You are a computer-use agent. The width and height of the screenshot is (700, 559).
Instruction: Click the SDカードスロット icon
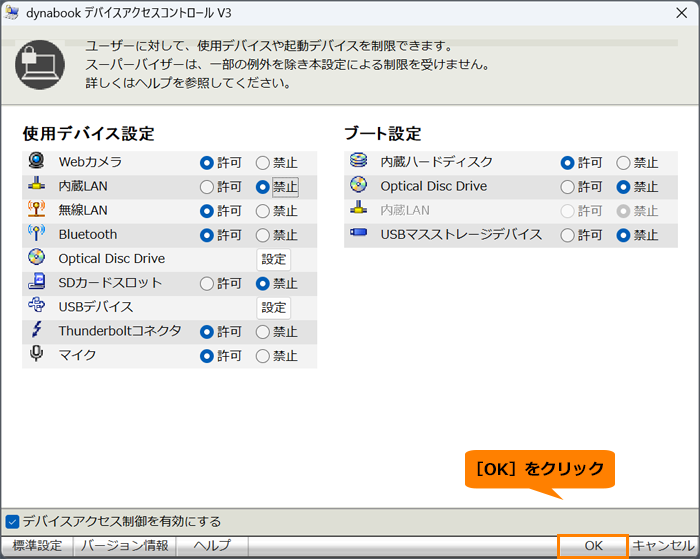tap(37, 281)
